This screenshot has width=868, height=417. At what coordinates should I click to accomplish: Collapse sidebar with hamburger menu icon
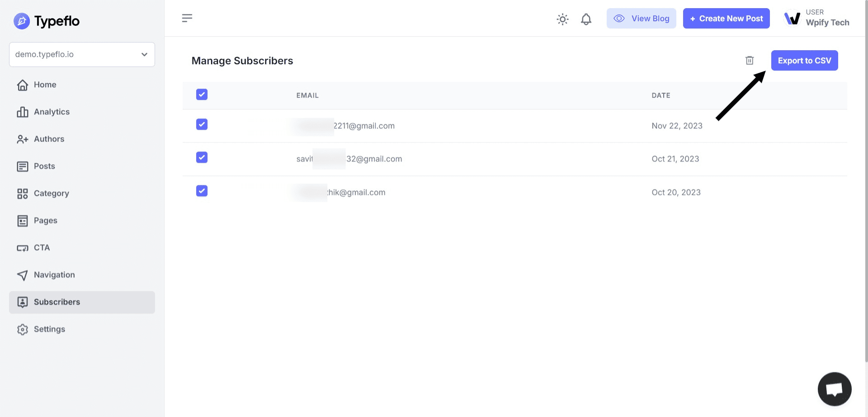point(187,18)
